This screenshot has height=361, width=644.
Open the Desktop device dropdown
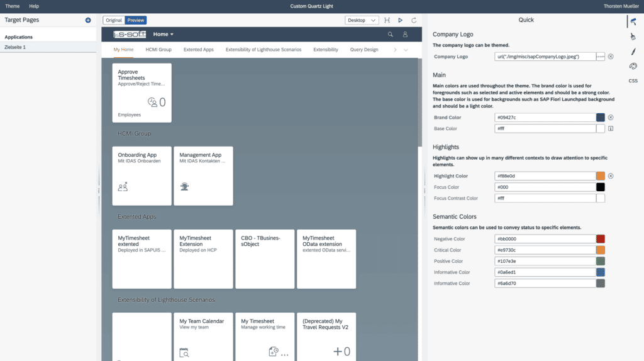tap(362, 20)
